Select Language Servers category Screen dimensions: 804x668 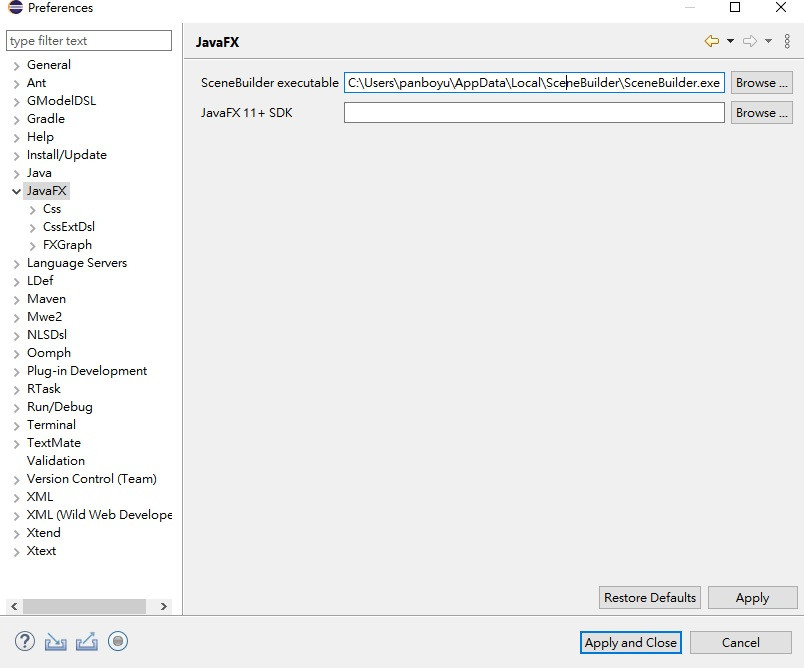coord(77,263)
